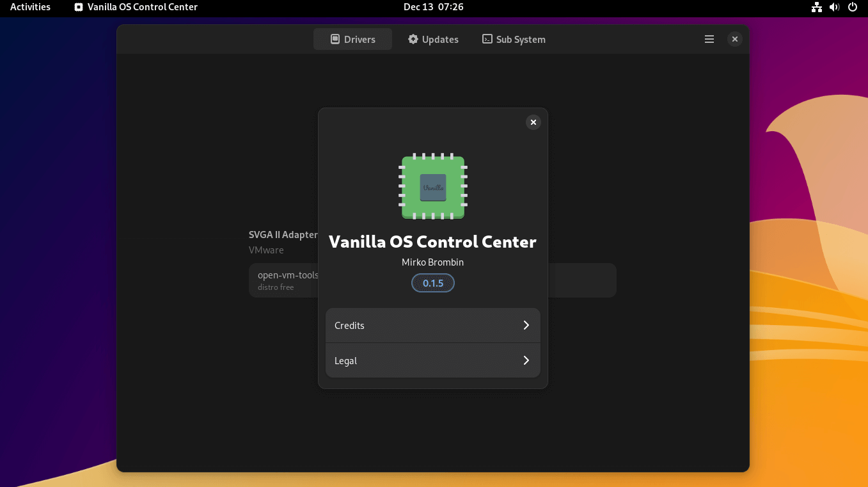
Task: Switch to the Updates tab
Action: point(433,39)
